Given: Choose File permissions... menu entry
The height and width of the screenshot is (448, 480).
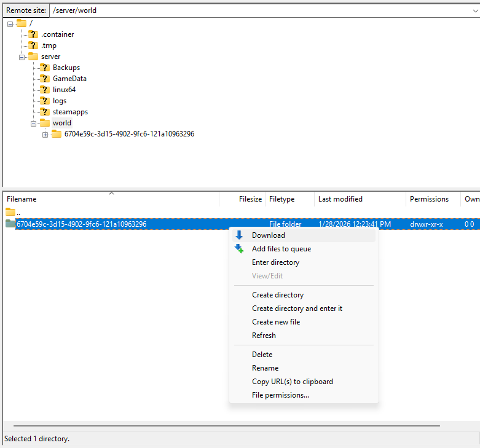Looking at the screenshot, I should (x=280, y=395).
